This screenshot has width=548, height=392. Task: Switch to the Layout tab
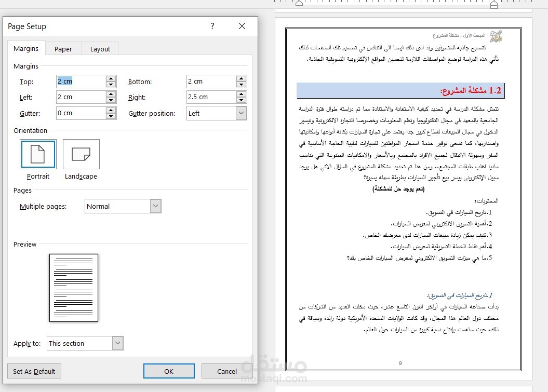pos(100,49)
